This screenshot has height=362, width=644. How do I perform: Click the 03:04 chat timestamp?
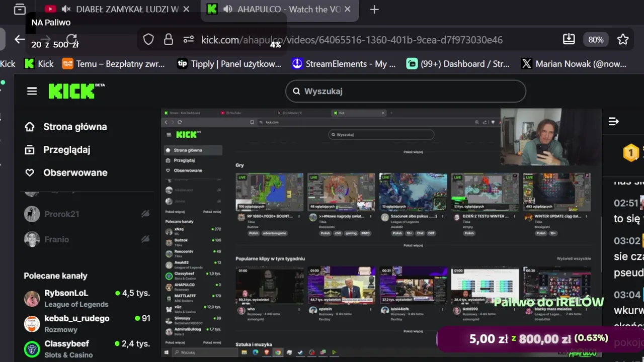pyautogui.click(x=627, y=295)
